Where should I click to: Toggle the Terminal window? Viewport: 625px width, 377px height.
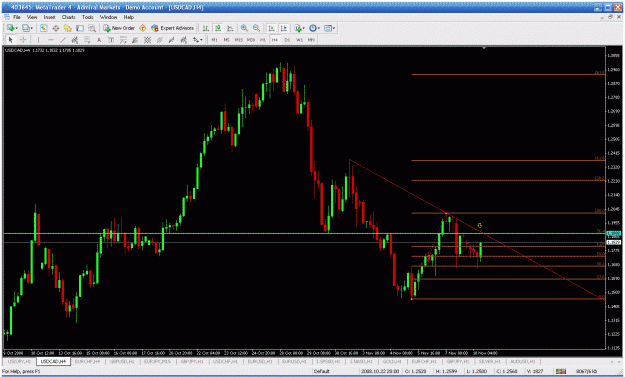(80, 28)
